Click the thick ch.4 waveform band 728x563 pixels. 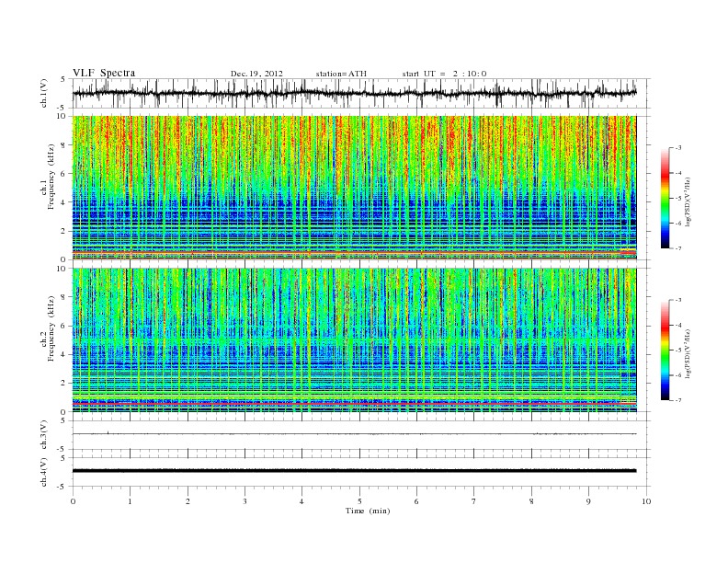click(355, 471)
